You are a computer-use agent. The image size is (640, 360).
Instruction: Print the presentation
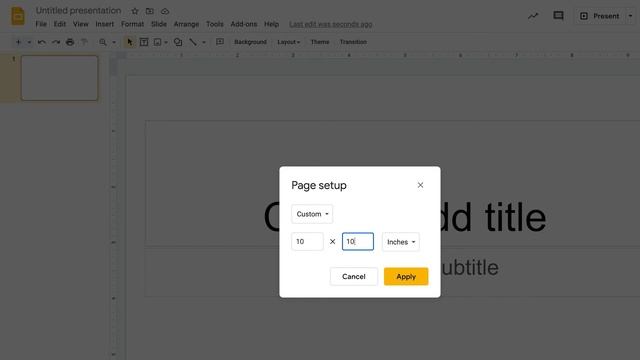point(70,42)
